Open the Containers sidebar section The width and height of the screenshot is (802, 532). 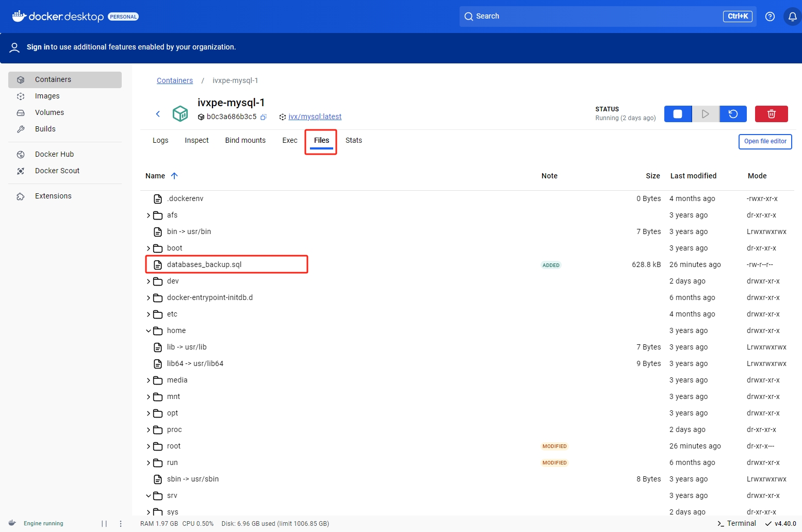[65, 79]
